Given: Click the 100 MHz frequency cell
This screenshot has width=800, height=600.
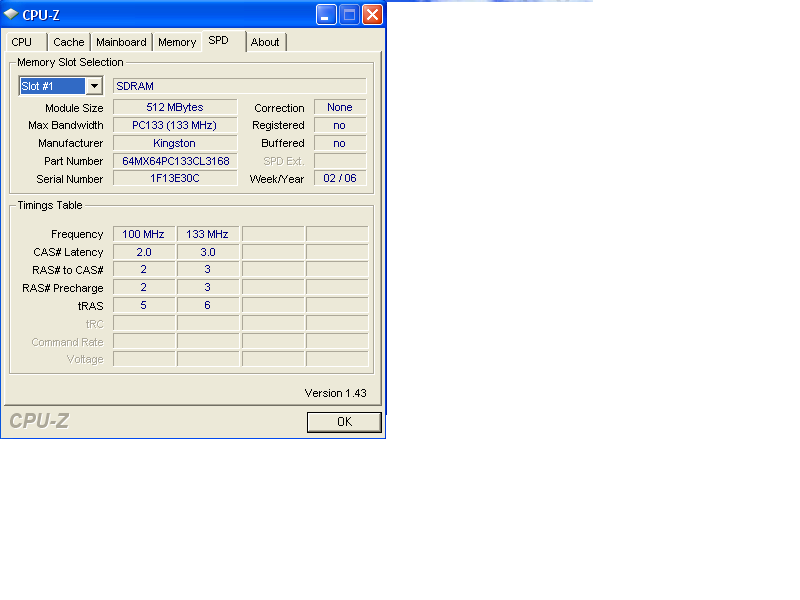Looking at the screenshot, I should [144, 234].
